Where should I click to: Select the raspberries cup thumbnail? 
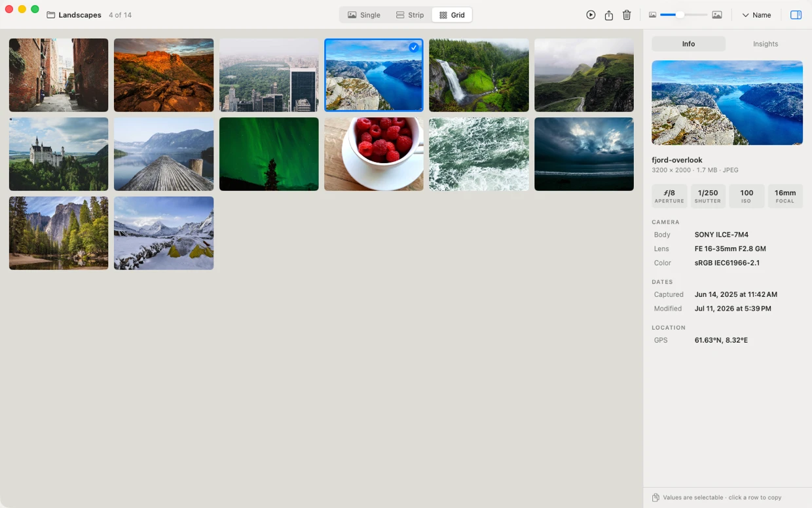point(374,154)
